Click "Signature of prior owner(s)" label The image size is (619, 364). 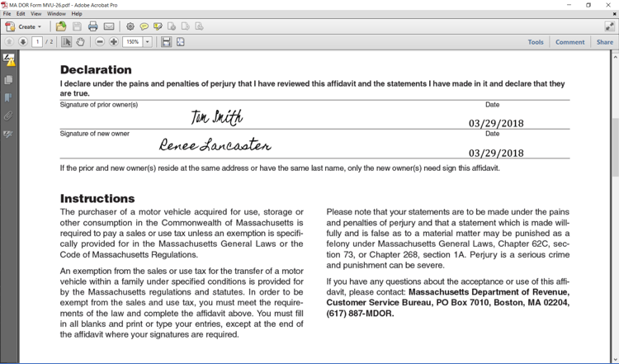(x=99, y=105)
